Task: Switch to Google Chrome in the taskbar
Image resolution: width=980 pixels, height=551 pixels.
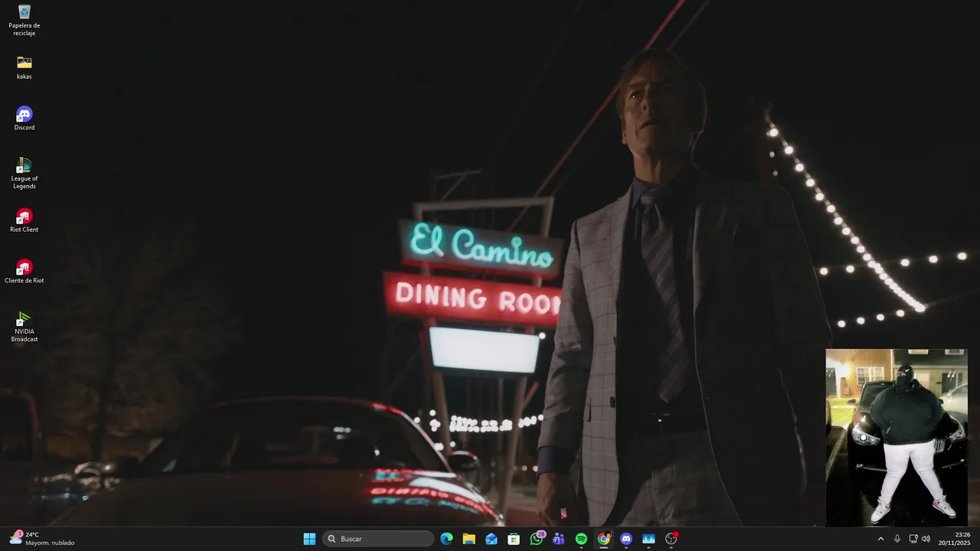Action: pyautogui.click(x=604, y=539)
